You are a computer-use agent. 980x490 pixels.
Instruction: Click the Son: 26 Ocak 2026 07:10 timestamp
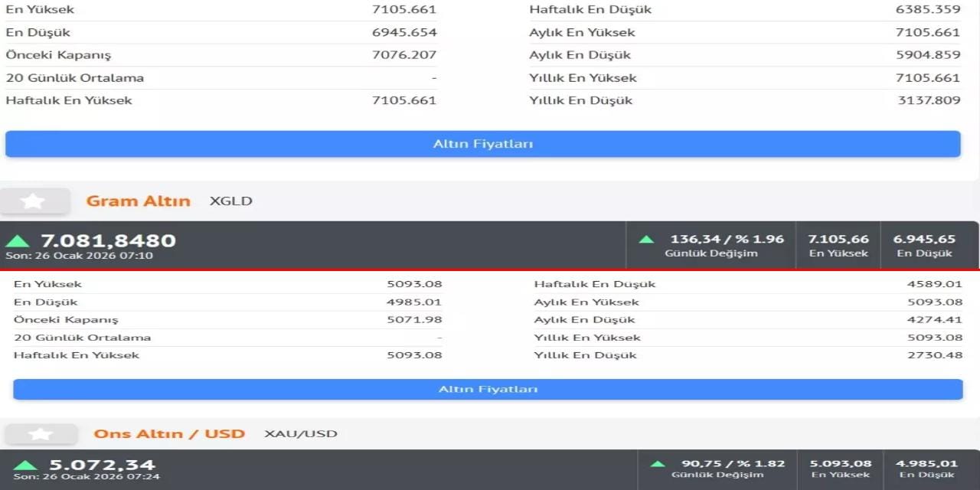tap(79, 256)
